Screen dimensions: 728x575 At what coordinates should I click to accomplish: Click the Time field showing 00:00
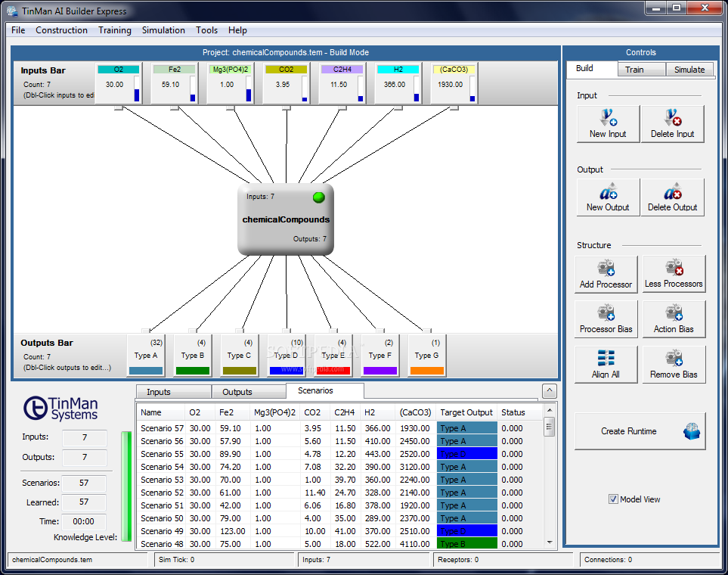[84, 521]
